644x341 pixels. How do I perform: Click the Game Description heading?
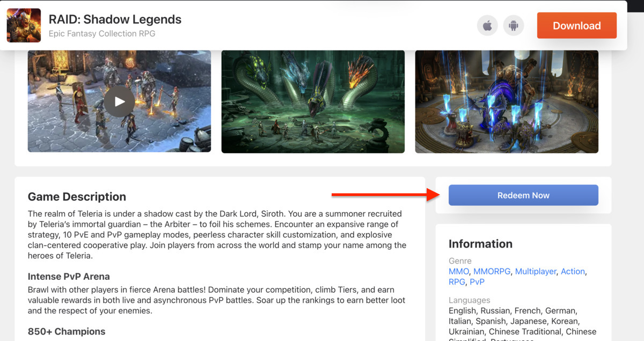(x=76, y=197)
